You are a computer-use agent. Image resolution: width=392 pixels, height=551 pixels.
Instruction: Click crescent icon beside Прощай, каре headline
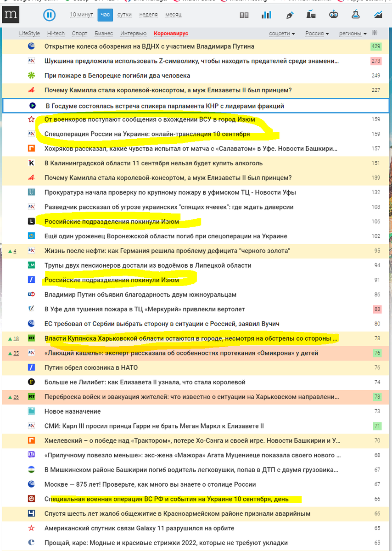[31, 543]
